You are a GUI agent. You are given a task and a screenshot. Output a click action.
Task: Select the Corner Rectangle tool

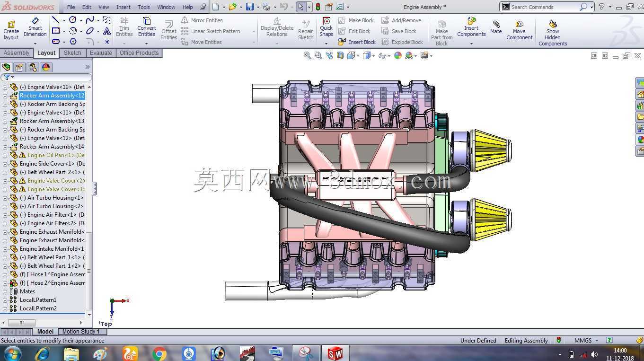click(x=56, y=31)
